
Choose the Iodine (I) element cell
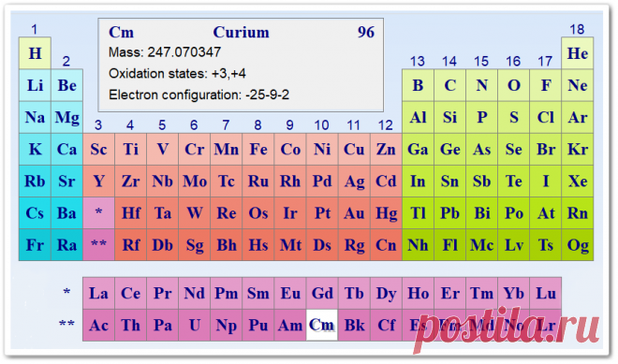[546, 182]
